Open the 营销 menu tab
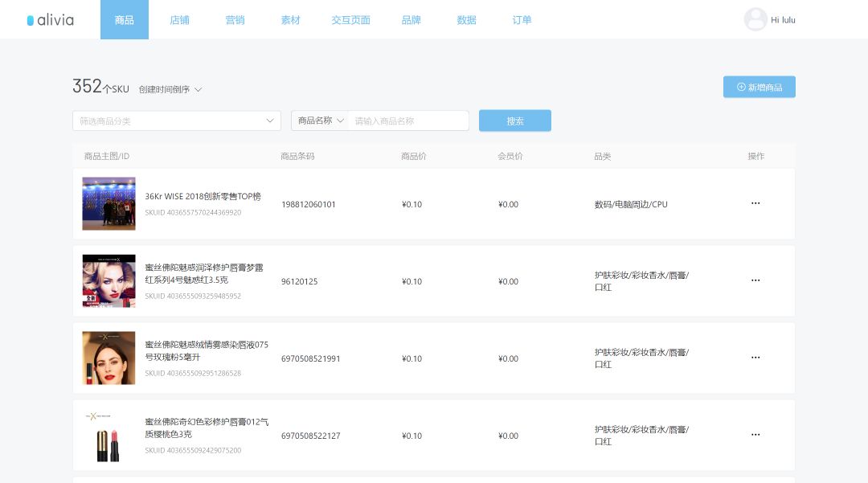 (x=235, y=20)
